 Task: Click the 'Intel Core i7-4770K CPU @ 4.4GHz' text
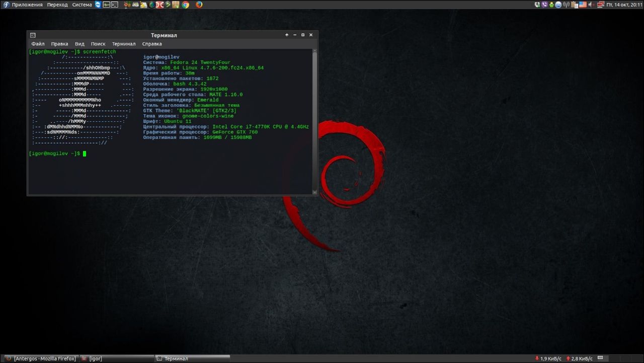pos(261,126)
